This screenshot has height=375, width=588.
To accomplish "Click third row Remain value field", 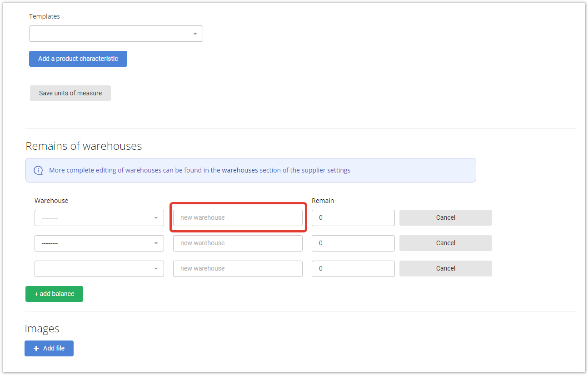I will (x=353, y=269).
